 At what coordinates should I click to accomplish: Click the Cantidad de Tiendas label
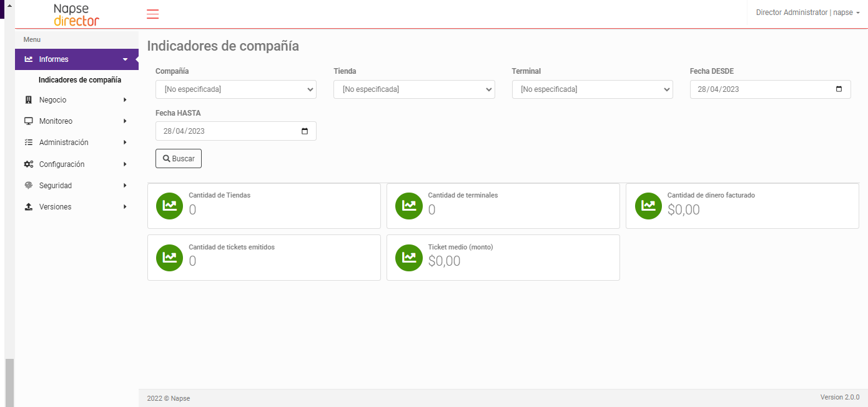point(220,195)
